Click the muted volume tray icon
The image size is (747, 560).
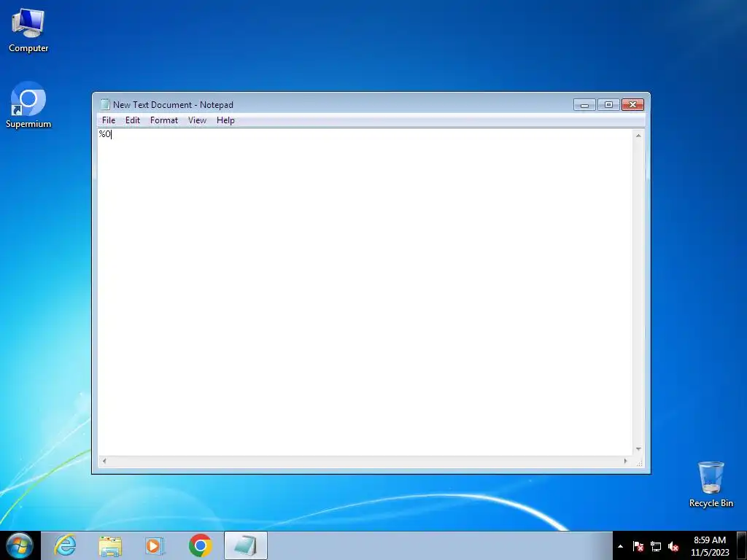pos(673,546)
